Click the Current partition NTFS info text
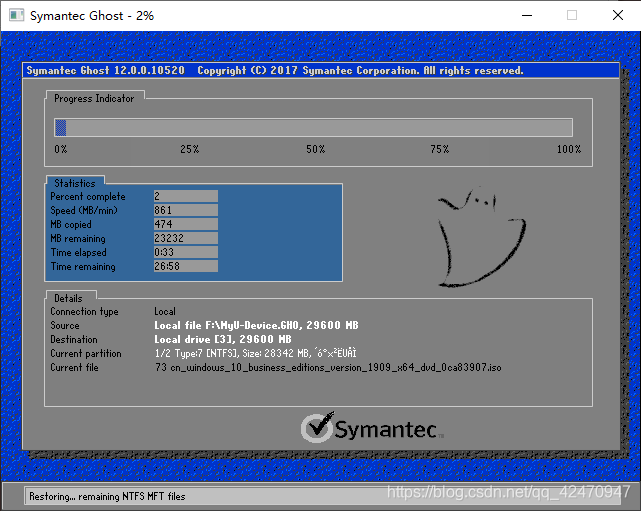This screenshot has height=511, width=641. coord(256,353)
